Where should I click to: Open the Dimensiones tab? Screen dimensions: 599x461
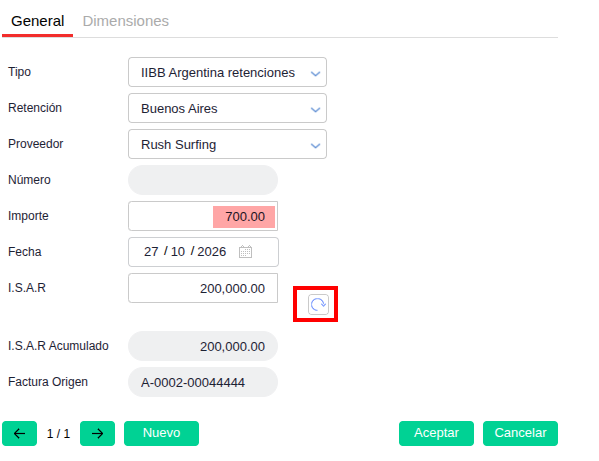(126, 21)
